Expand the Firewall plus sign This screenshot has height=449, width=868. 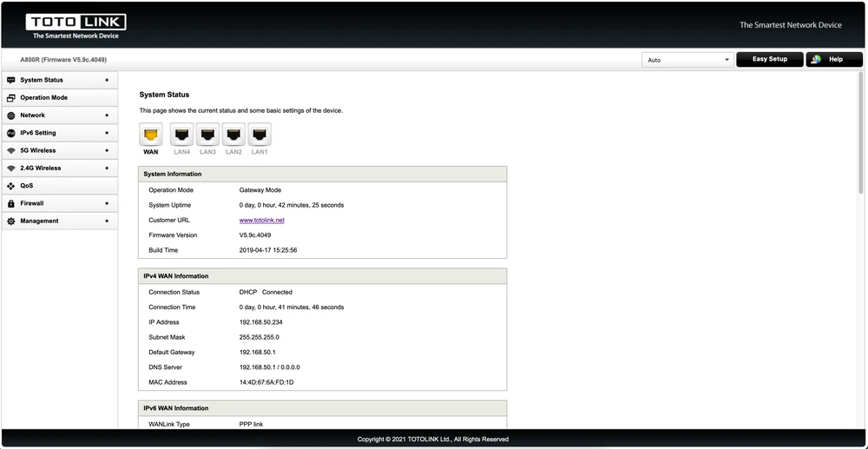click(107, 203)
